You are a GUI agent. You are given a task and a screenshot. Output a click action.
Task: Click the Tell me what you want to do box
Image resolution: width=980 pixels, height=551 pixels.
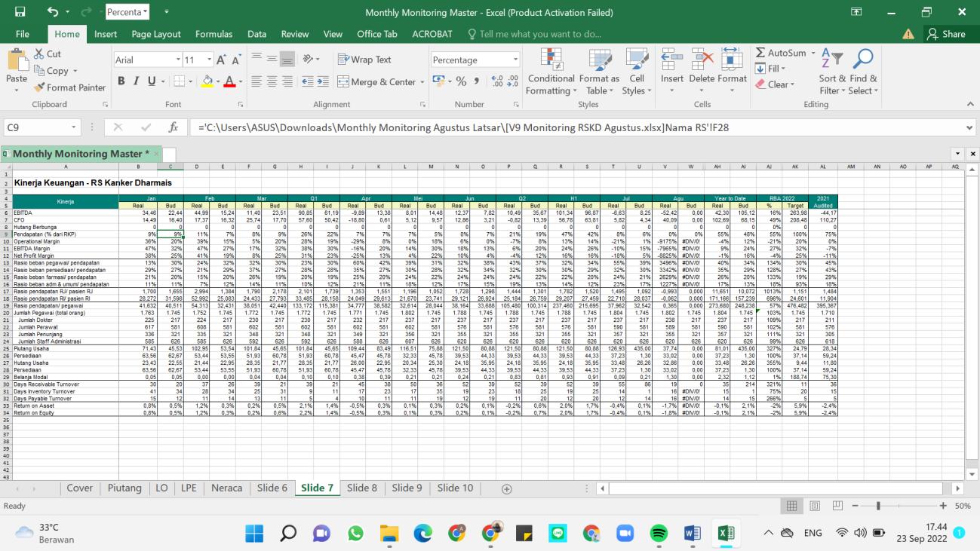tap(534, 34)
